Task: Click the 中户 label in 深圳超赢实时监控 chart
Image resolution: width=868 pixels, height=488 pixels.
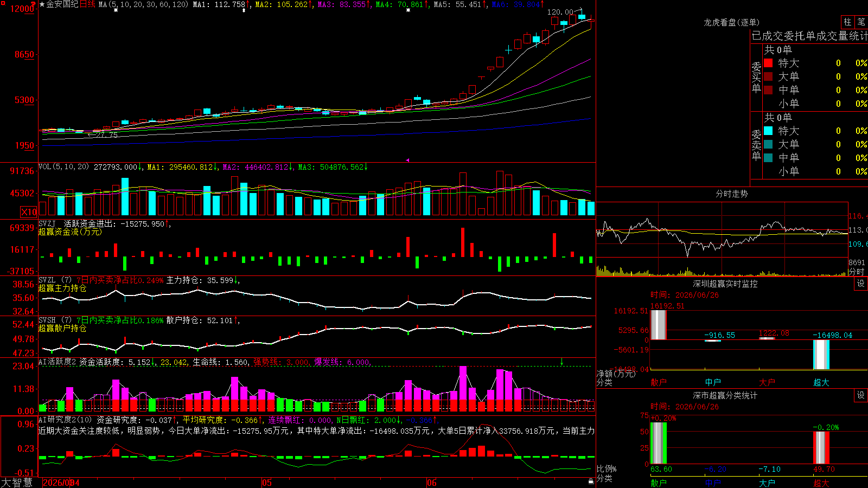Action: [713, 382]
